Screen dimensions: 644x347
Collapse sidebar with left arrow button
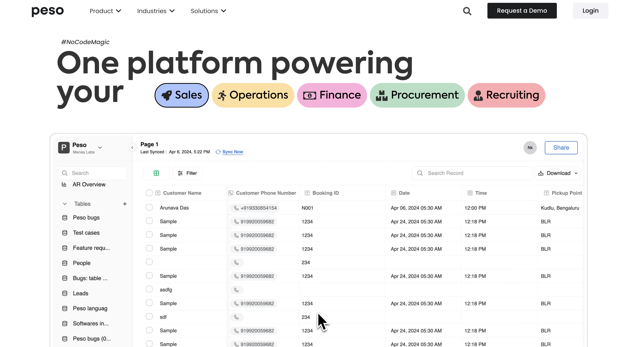pyautogui.click(x=132, y=148)
